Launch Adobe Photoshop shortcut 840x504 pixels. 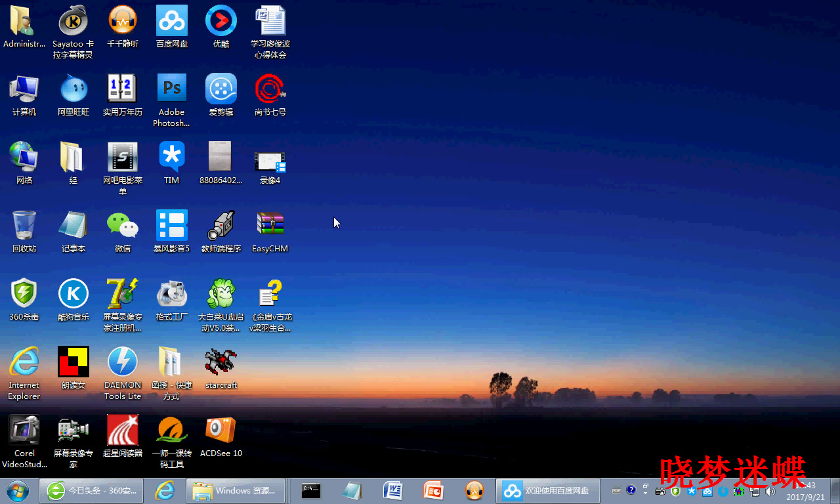[172, 100]
